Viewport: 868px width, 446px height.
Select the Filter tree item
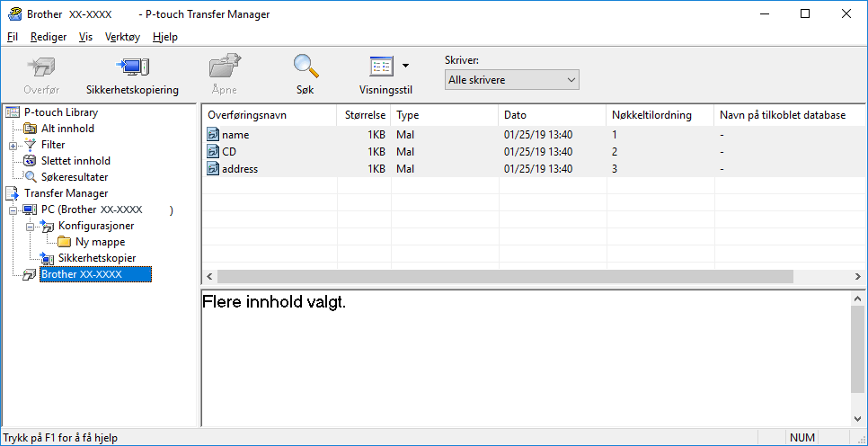pos(53,145)
